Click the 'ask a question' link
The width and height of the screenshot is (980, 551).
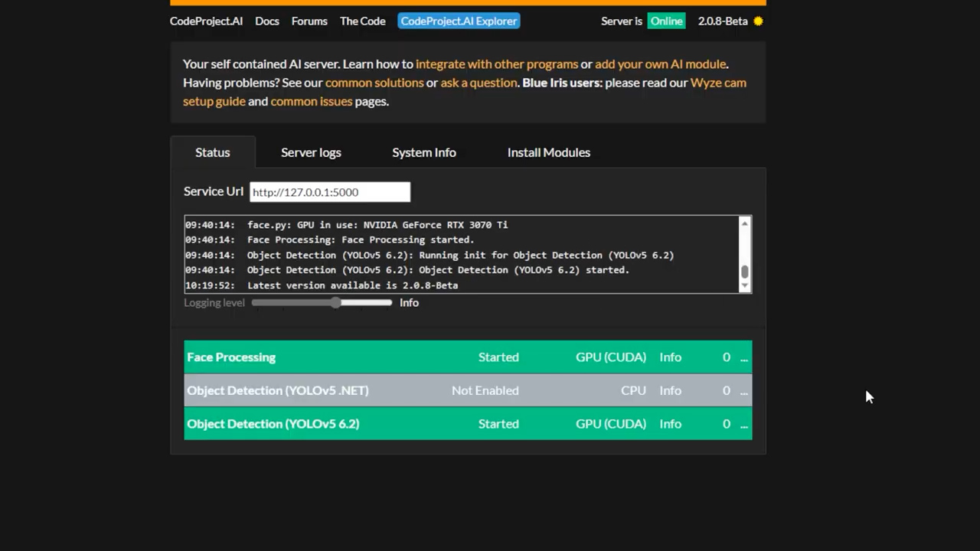tap(479, 83)
